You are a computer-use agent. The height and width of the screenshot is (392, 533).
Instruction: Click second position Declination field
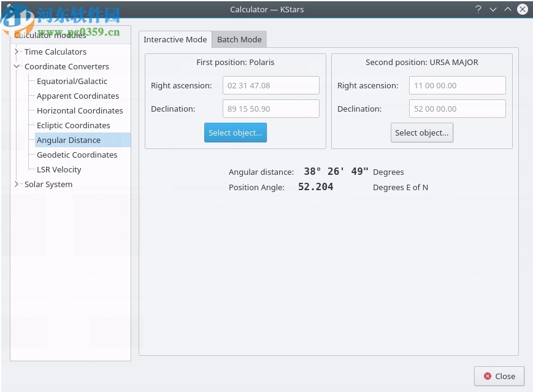click(457, 109)
